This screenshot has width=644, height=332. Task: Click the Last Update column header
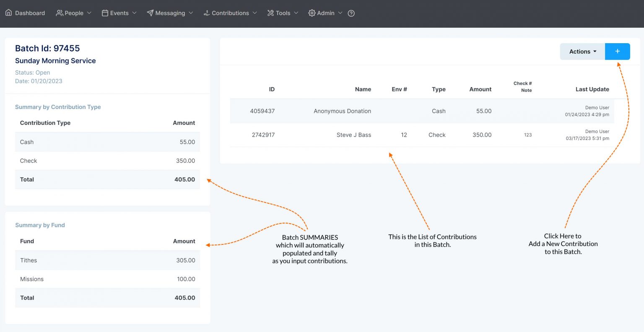[592, 89]
